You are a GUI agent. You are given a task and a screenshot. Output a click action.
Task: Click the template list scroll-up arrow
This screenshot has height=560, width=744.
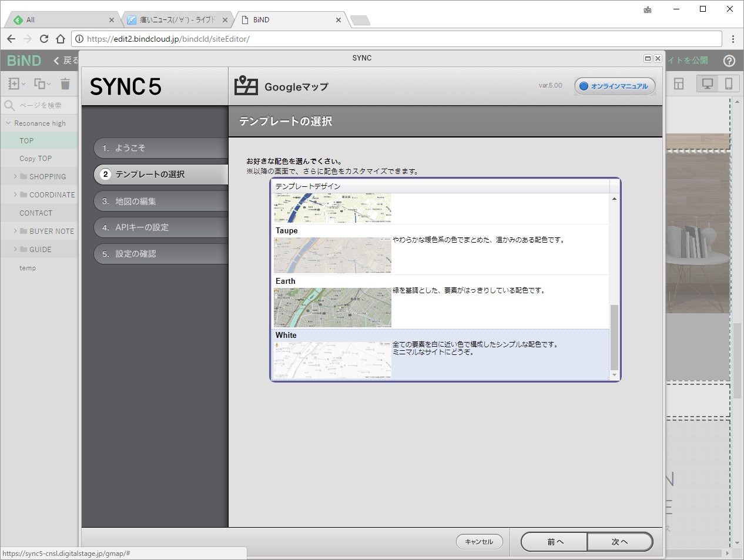(614, 199)
